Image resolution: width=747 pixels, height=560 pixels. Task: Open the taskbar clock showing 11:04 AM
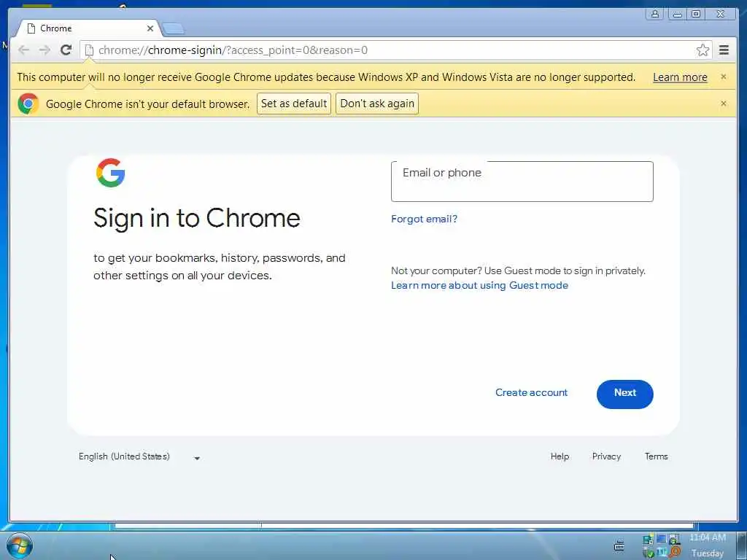(x=708, y=545)
